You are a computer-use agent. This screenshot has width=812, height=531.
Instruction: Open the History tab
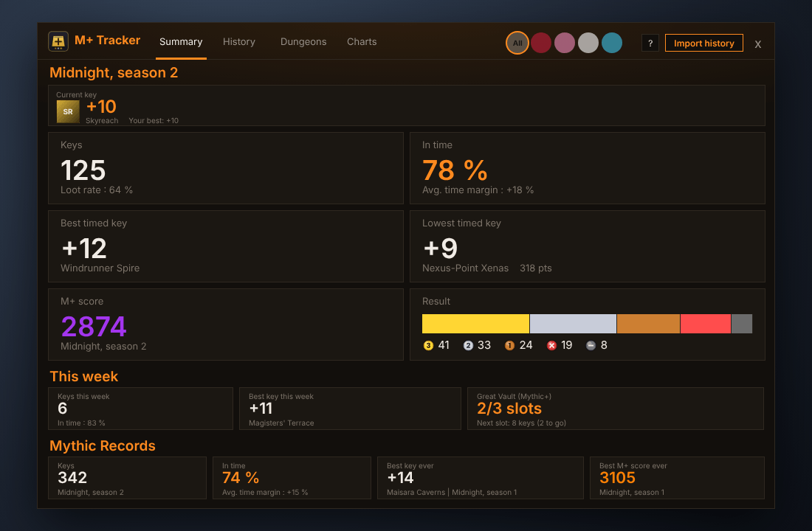tap(238, 42)
